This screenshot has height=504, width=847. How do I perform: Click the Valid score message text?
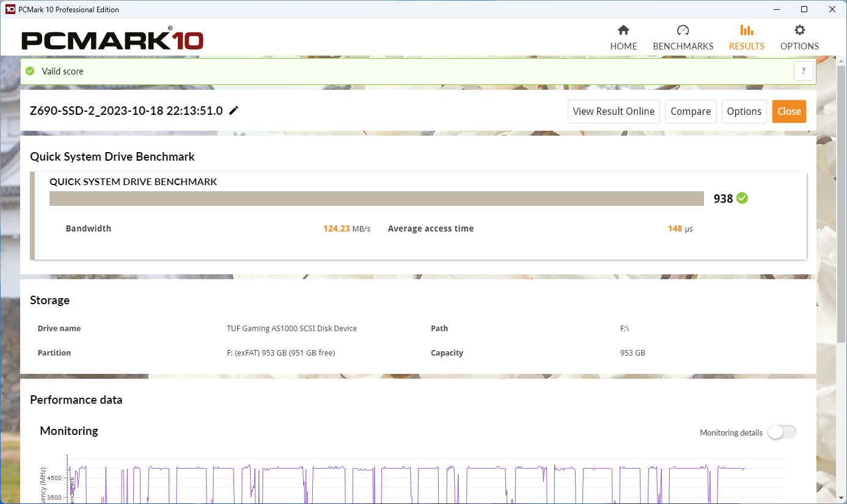(x=63, y=71)
